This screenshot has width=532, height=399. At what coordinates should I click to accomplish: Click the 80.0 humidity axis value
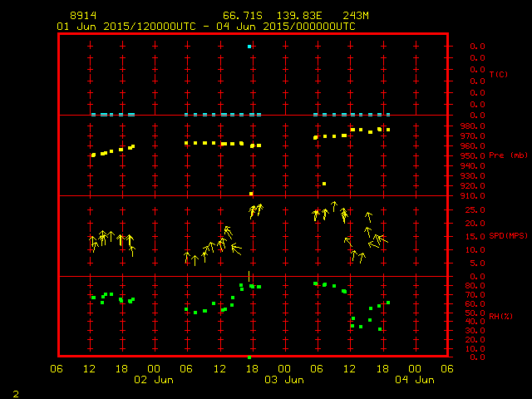click(475, 286)
